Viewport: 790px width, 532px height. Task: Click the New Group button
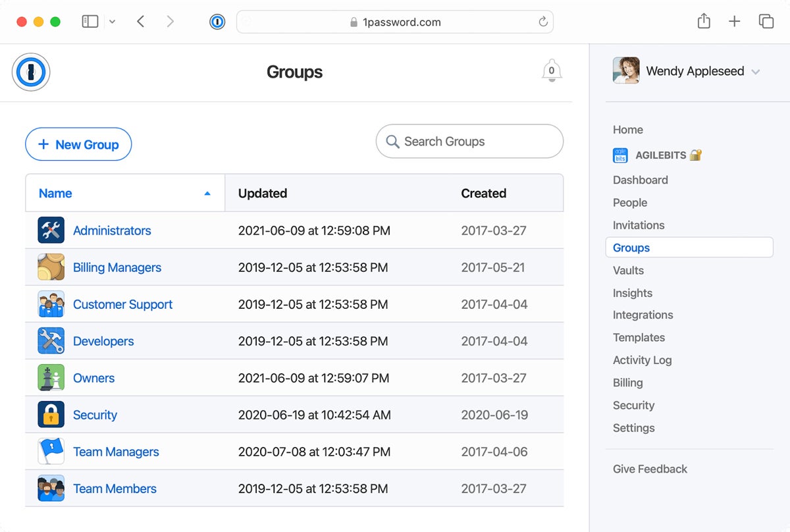[x=78, y=144]
